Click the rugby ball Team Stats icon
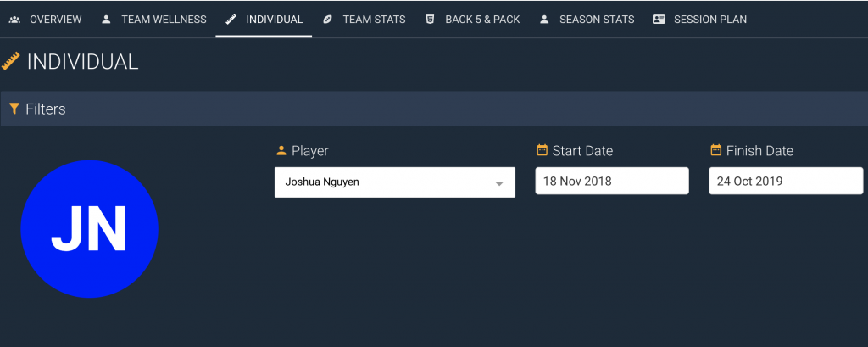 (x=328, y=20)
